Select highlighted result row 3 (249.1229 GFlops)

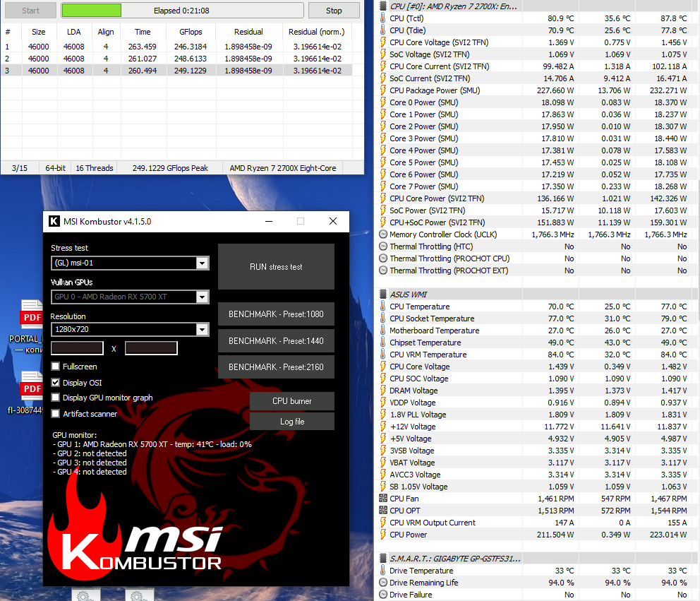176,71
